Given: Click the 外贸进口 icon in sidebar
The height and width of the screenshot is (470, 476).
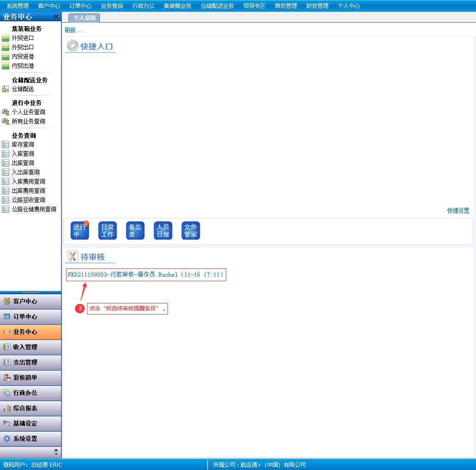Looking at the screenshot, I should (x=6, y=38).
